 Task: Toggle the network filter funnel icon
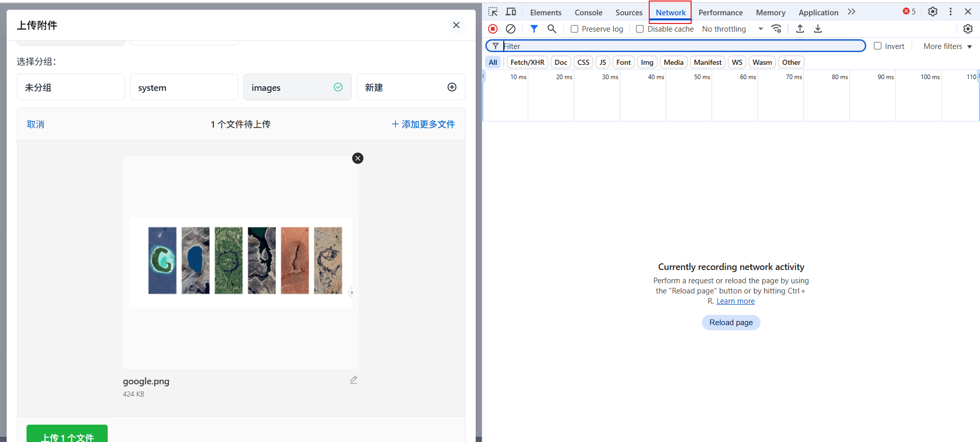coord(534,29)
